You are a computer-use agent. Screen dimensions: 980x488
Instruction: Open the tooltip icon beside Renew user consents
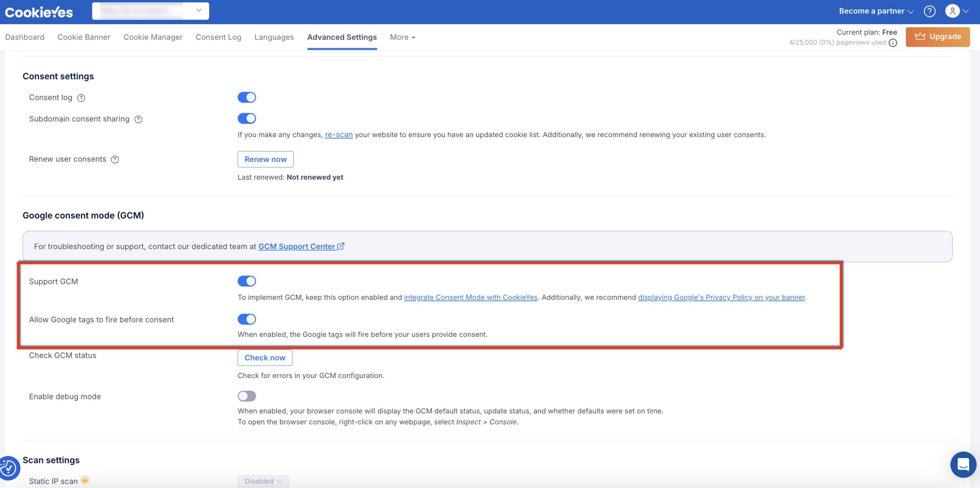click(x=114, y=159)
